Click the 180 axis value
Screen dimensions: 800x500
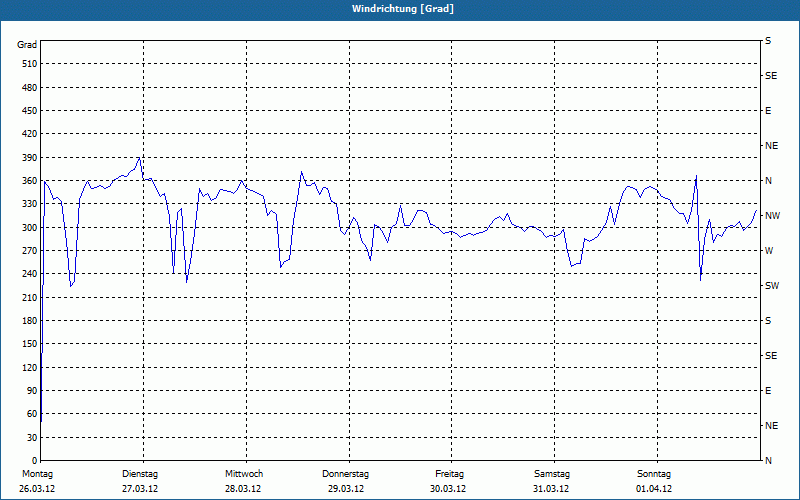(30, 321)
